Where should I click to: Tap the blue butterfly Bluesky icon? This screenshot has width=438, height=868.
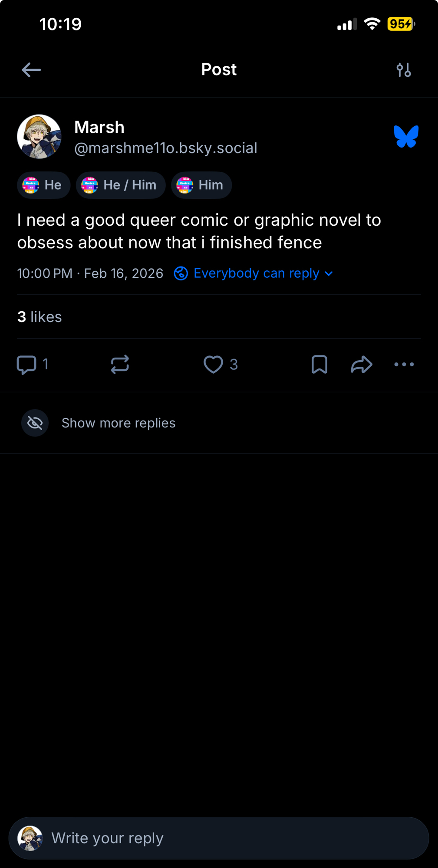tap(406, 137)
